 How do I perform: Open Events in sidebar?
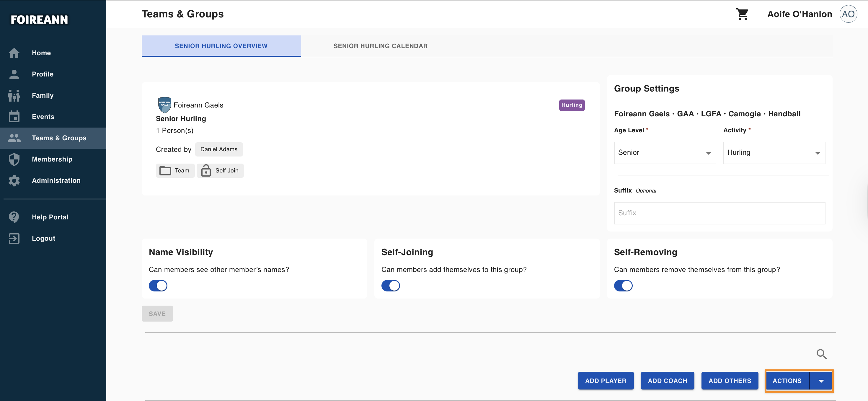[x=53, y=117]
